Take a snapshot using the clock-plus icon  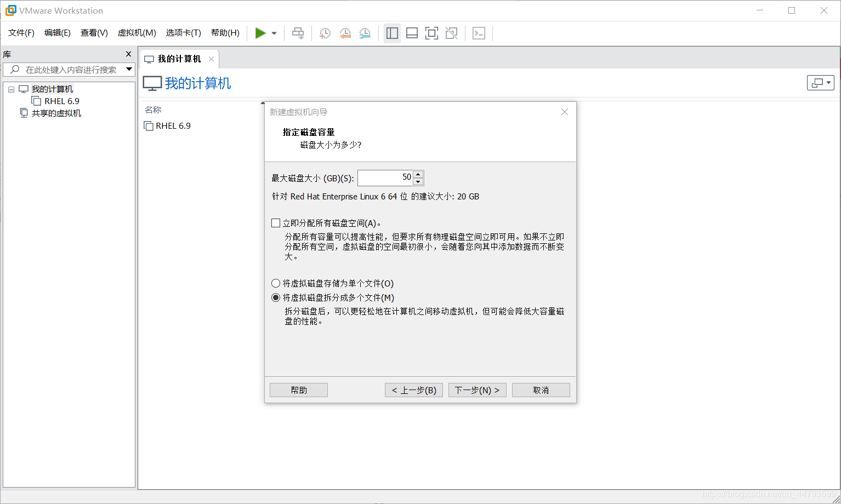pyautogui.click(x=325, y=33)
